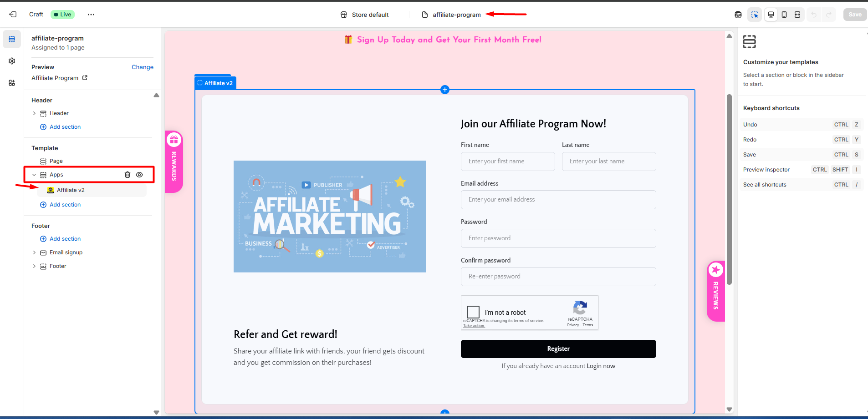Image resolution: width=868 pixels, height=419 pixels.
Task: Check the I'm not a robot box
Action: [x=473, y=312]
